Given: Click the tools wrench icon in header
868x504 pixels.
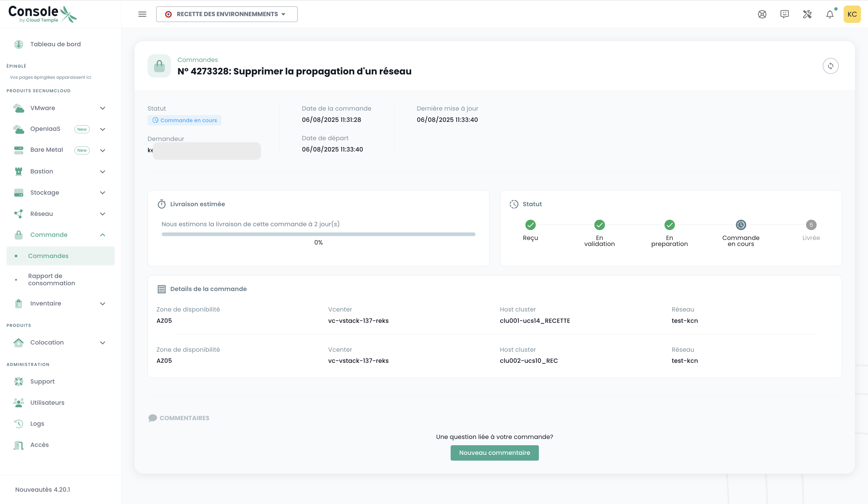Looking at the screenshot, I should 807,14.
